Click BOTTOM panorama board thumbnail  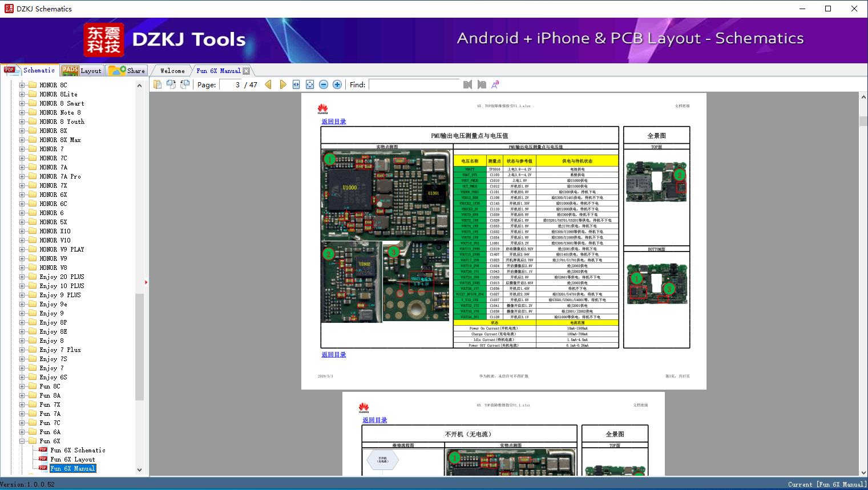click(x=656, y=283)
